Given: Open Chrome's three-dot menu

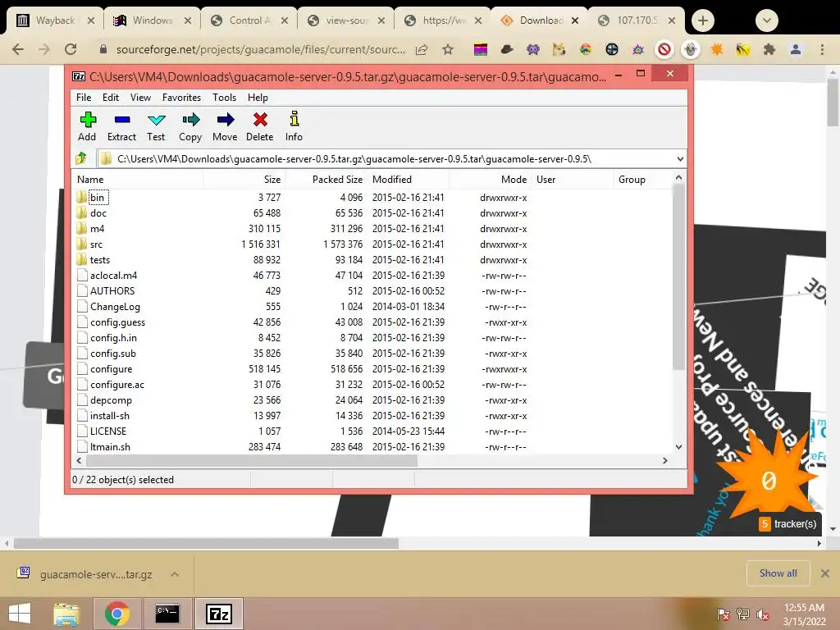Looking at the screenshot, I should click(x=822, y=50).
